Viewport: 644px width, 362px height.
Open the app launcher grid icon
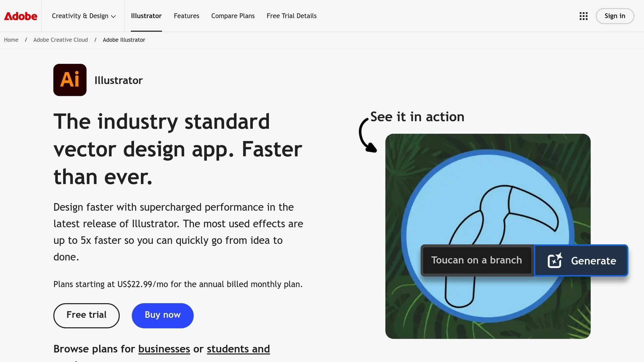point(583,16)
